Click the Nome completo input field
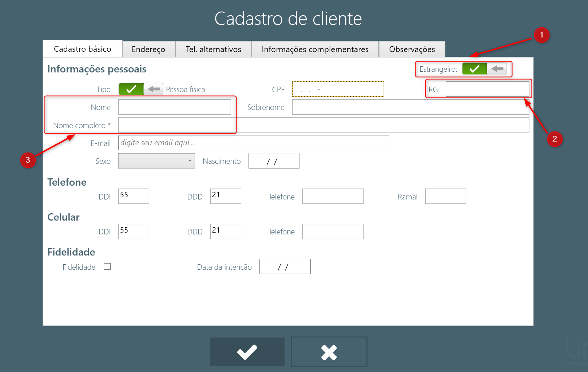The width and height of the screenshot is (588, 372). pos(323,125)
